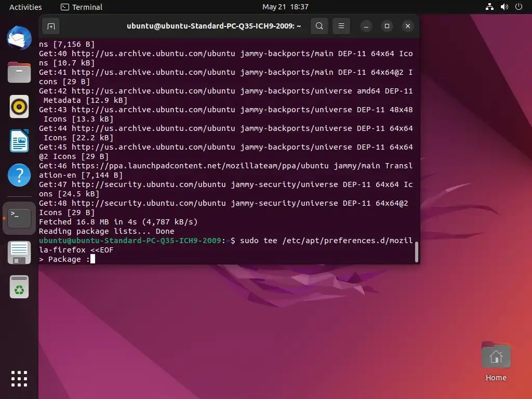
Task: Click the Get:47 security.ubuntu.com line
Action: (x=225, y=184)
